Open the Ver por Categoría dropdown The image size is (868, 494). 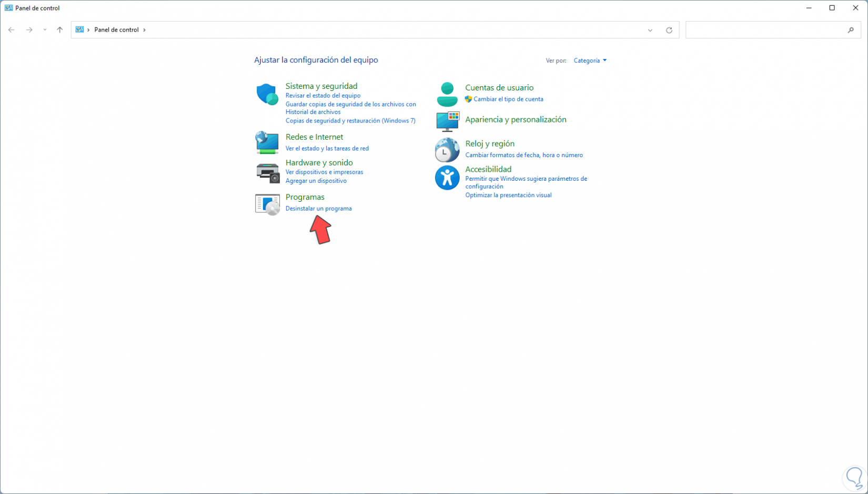pos(590,60)
